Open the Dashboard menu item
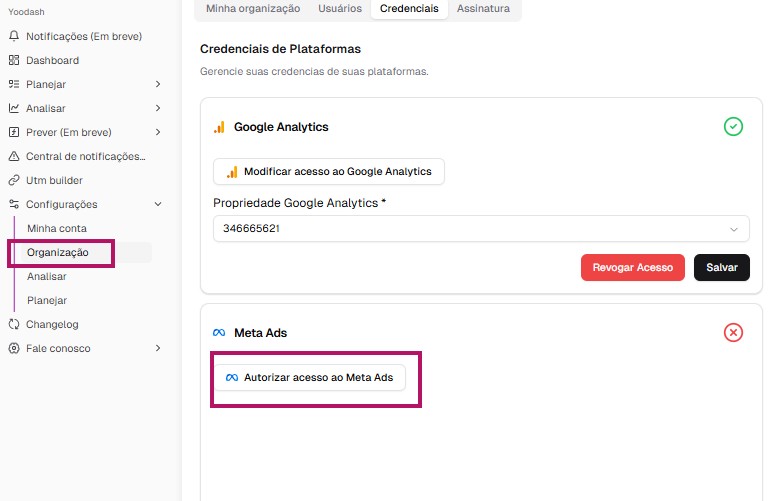 53,60
